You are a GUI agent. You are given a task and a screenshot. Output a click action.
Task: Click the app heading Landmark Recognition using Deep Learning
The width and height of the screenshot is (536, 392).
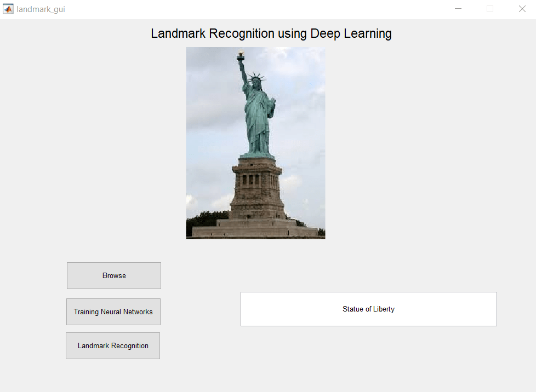click(x=271, y=33)
